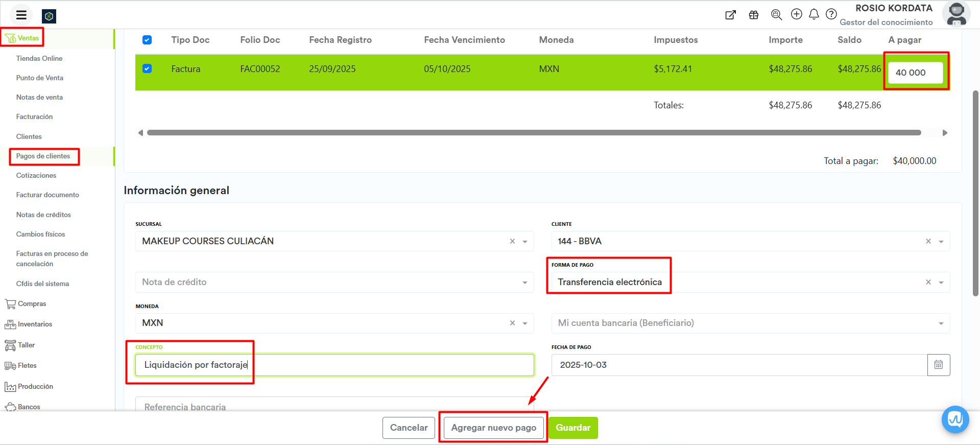
Task: Open the Nota de crédito dropdown
Action: [524, 283]
